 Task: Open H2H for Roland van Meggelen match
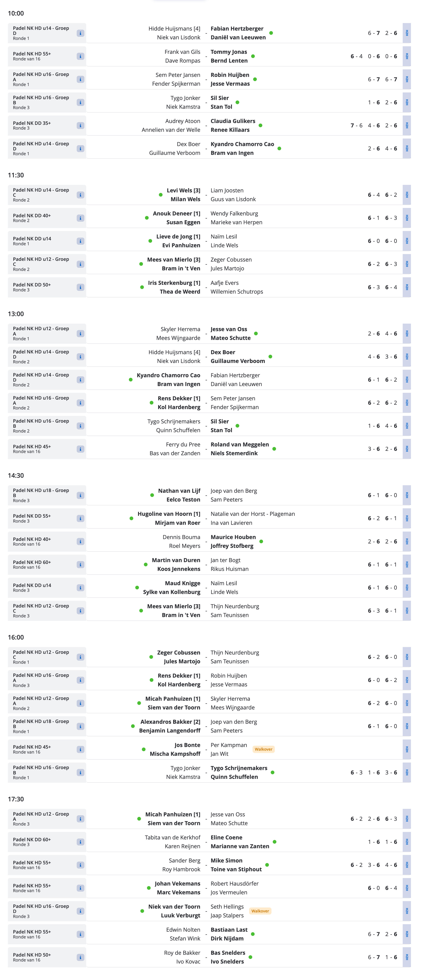407,449
